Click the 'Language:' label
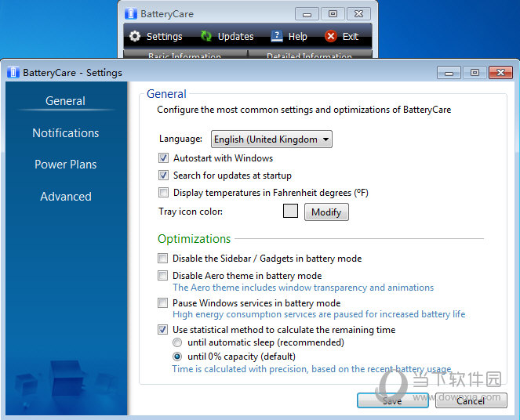 click(x=180, y=139)
